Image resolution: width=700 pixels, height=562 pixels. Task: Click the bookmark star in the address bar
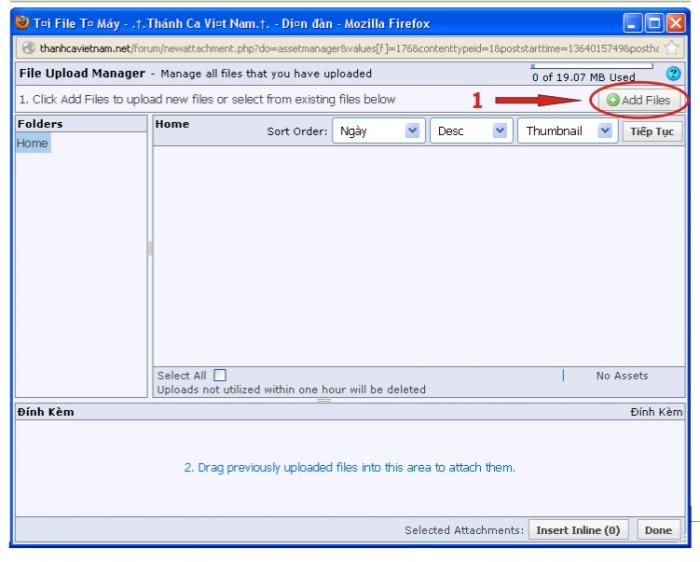672,48
